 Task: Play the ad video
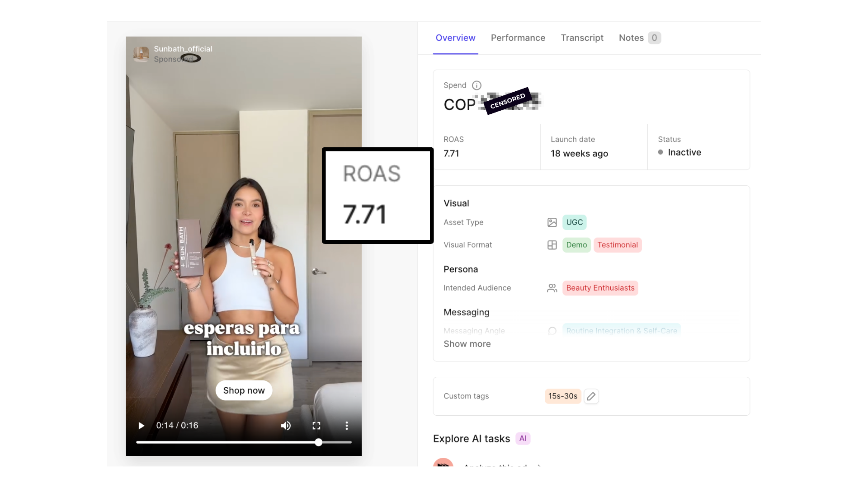(x=141, y=426)
